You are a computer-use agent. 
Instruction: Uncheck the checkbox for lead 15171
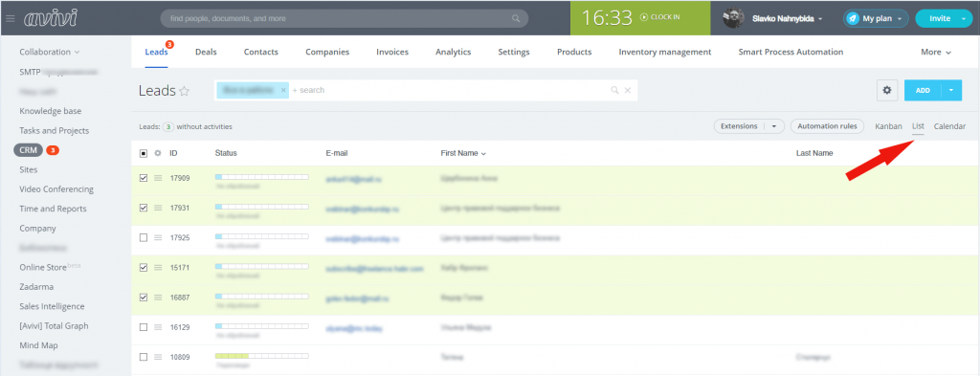(144, 267)
